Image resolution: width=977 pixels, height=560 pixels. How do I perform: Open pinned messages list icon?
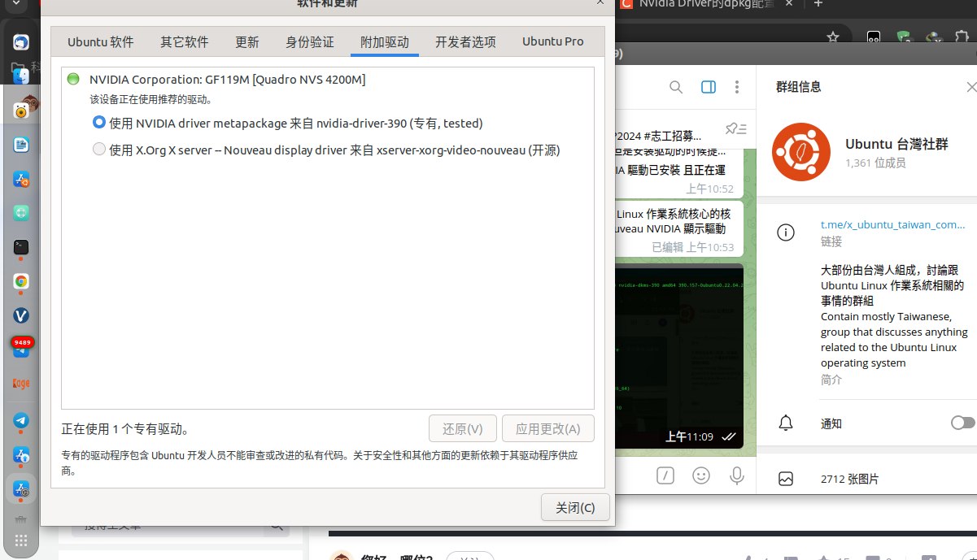(x=735, y=128)
